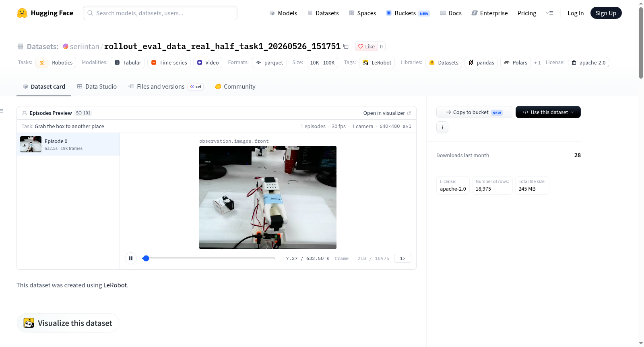Click the Log In link
644x347 pixels.
(x=576, y=13)
